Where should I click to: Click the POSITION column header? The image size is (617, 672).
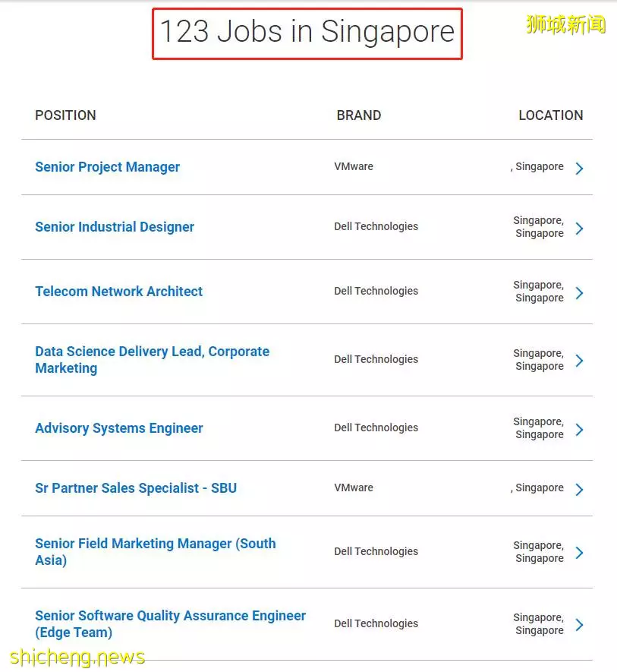pos(65,115)
